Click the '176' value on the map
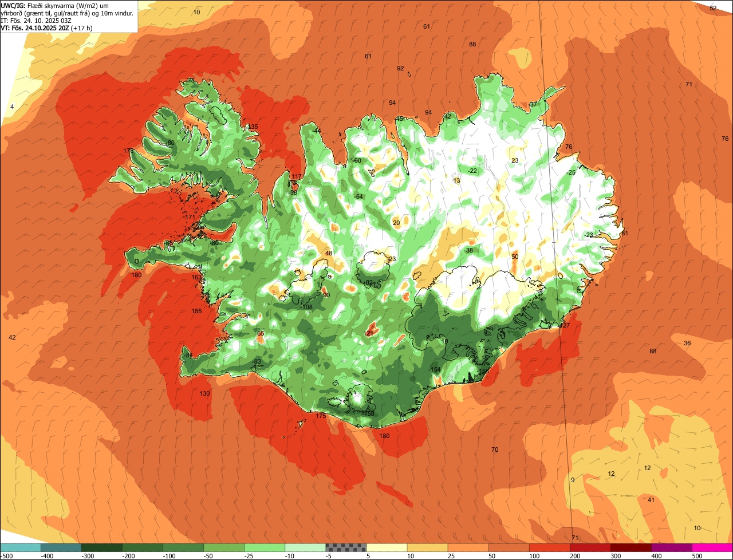 (128, 151)
